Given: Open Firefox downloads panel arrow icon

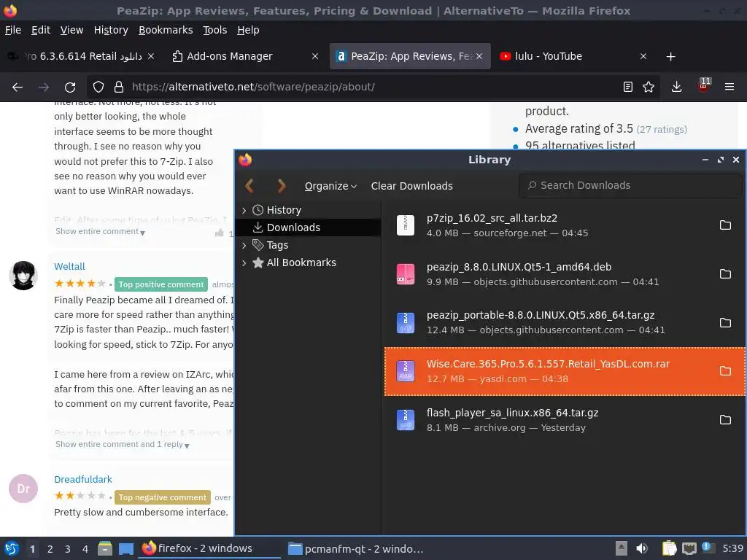Looking at the screenshot, I should point(676,87).
